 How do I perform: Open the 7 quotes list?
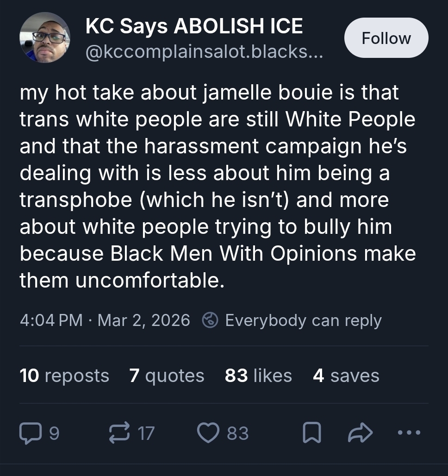pyautogui.click(x=167, y=376)
